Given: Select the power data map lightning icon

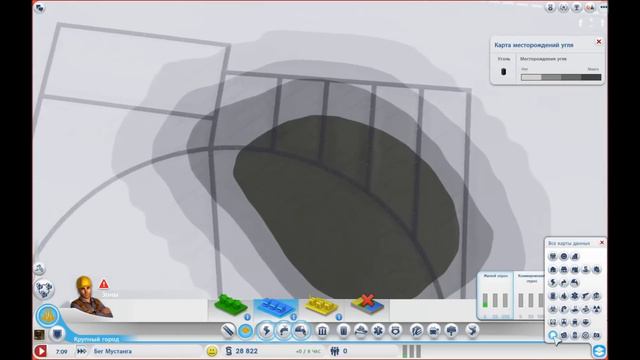Looking at the screenshot, I should (553, 282).
